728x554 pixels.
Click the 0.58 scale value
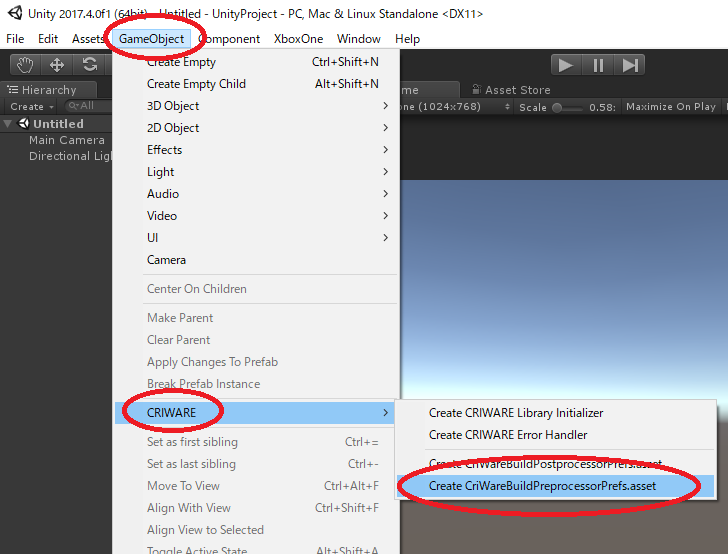pos(602,107)
